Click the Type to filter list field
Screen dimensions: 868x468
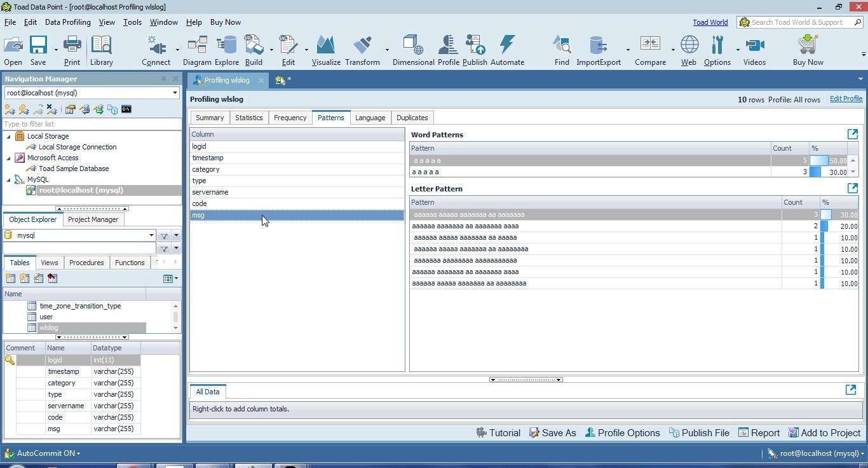[92, 124]
